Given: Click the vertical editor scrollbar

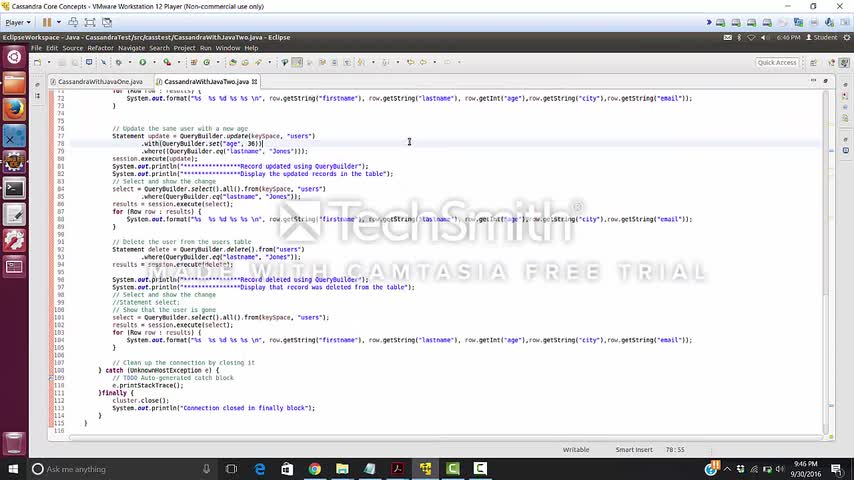Looking at the screenshot, I should click(x=826, y=263).
